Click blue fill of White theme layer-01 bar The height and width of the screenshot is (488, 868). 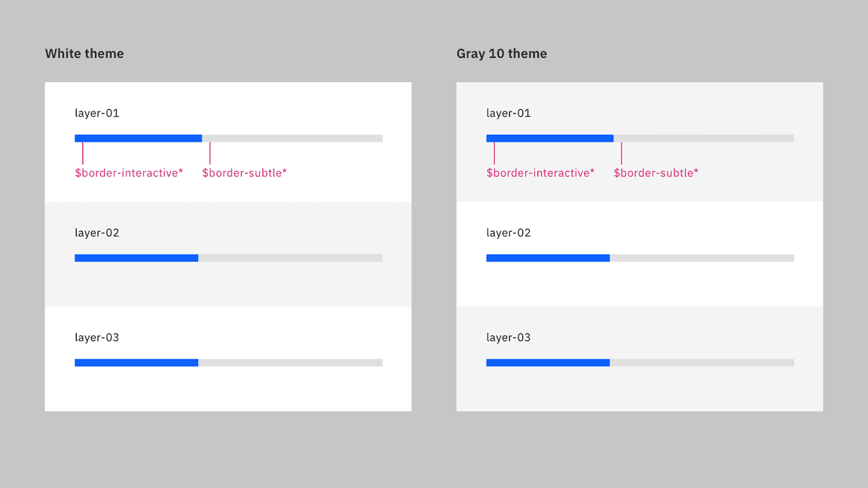(x=138, y=139)
